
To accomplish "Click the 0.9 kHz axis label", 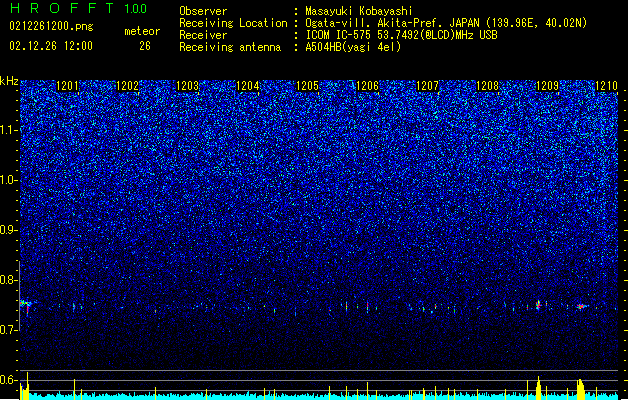I will [9, 230].
